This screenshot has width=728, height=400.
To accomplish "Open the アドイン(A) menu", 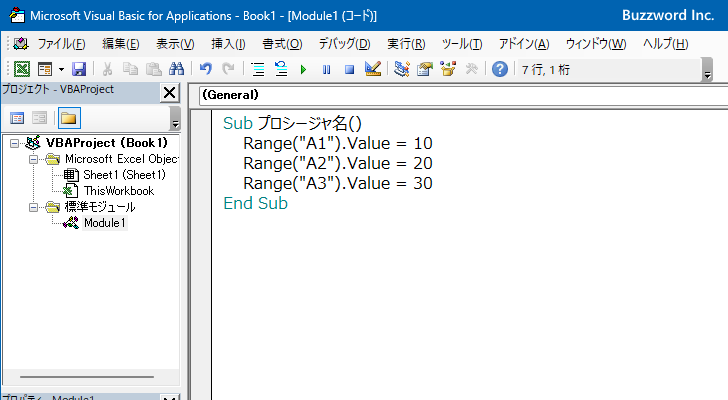I will tap(524, 44).
